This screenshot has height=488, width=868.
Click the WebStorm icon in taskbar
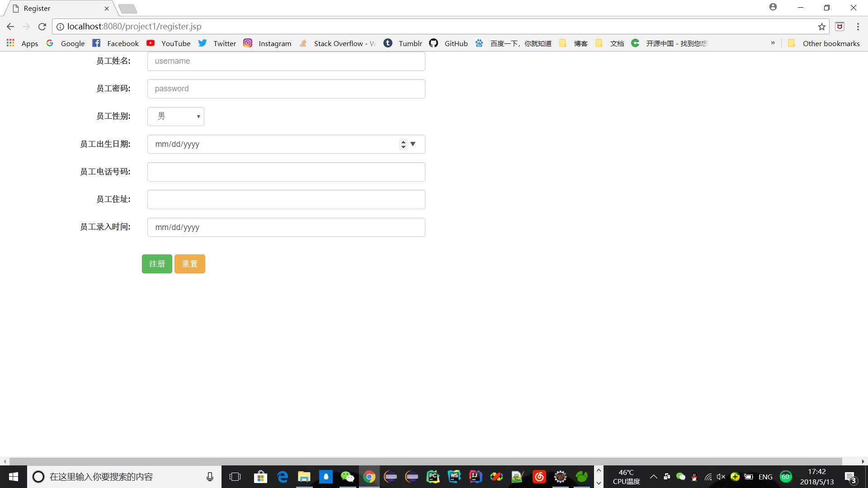tap(454, 477)
